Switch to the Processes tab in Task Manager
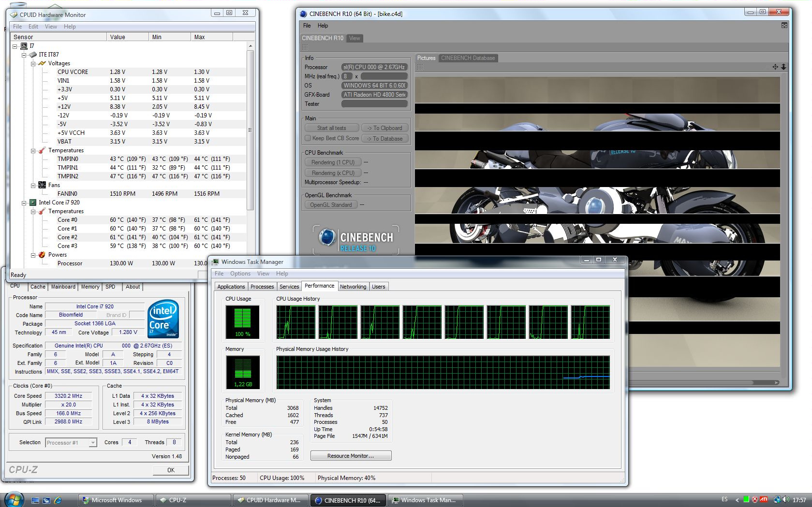 (x=262, y=287)
